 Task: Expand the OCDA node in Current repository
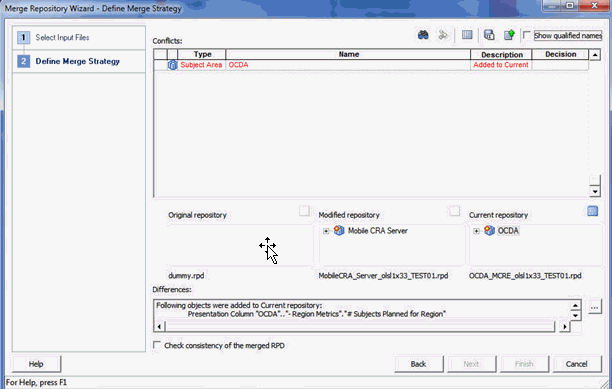[x=476, y=231]
